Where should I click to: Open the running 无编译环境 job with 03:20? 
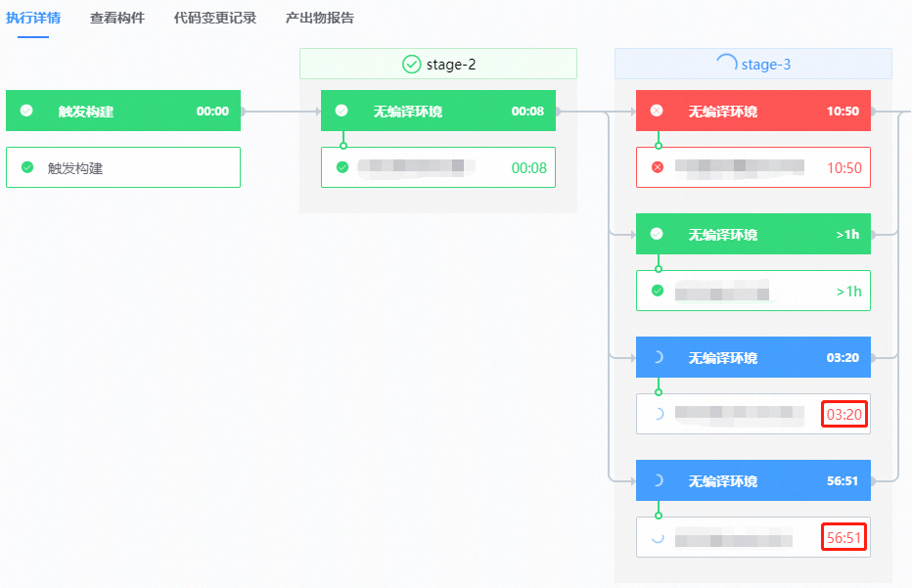pyautogui.click(x=753, y=357)
